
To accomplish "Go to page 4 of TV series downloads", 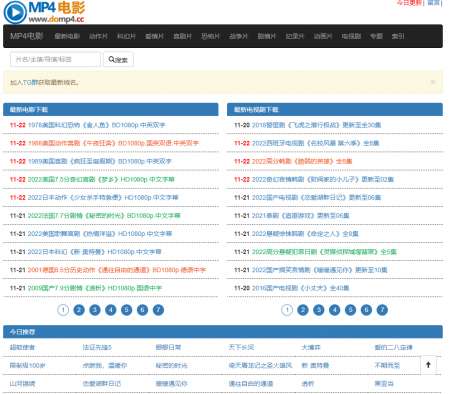I will [334, 310].
